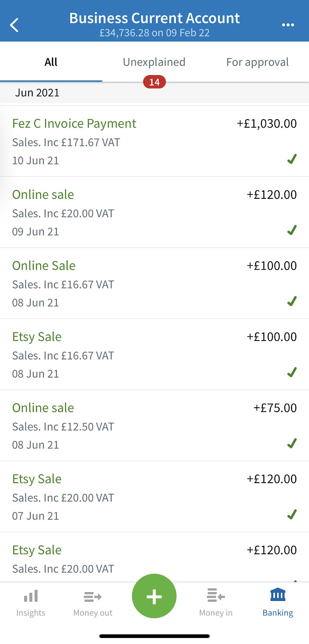Open the Fez C Invoice Payment transaction
Image resolution: width=309 pixels, height=644 pixels.
pyautogui.click(x=74, y=124)
